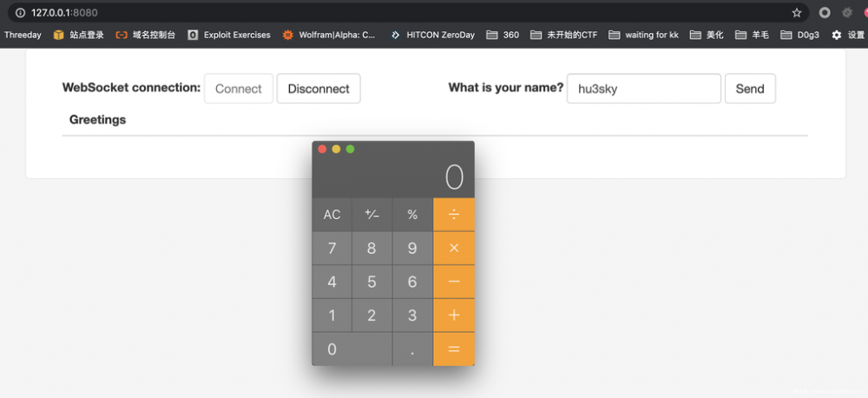Image resolution: width=868 pixels, height=398 pixels.
Task: Close the Calculator with red button
Action: (x=322, y=149)
